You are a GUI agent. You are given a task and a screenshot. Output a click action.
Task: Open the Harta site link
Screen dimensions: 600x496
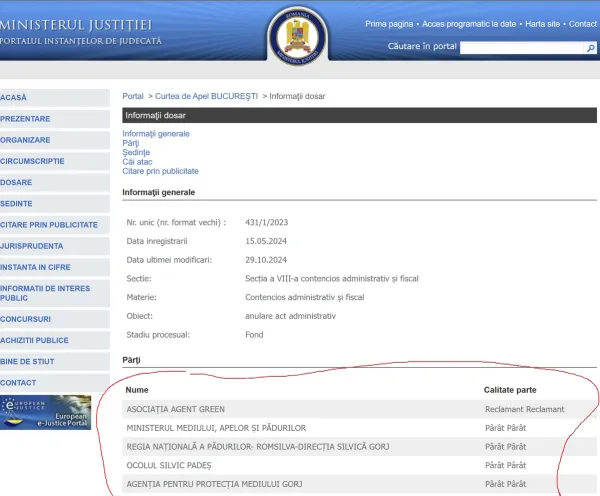(542, 23)
